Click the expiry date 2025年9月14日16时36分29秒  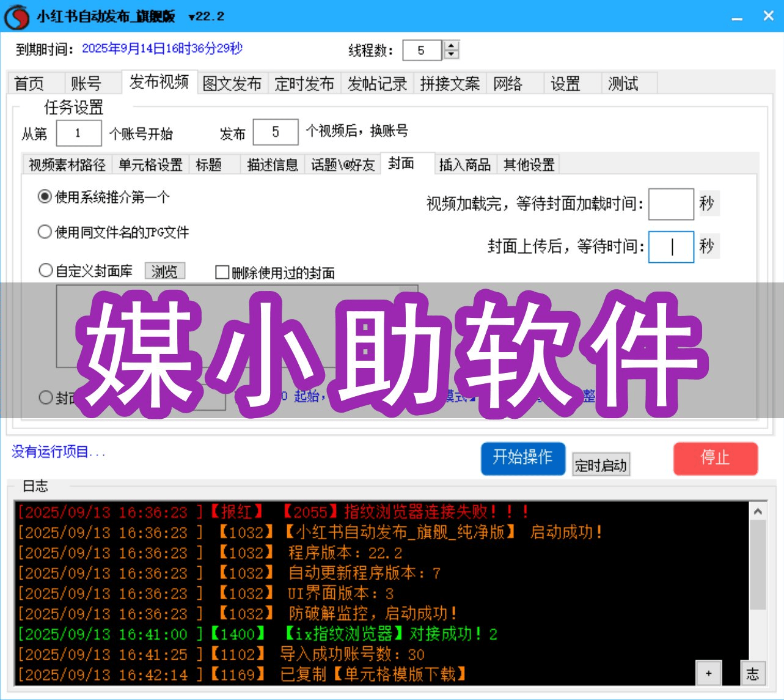(x=163, y=49)
